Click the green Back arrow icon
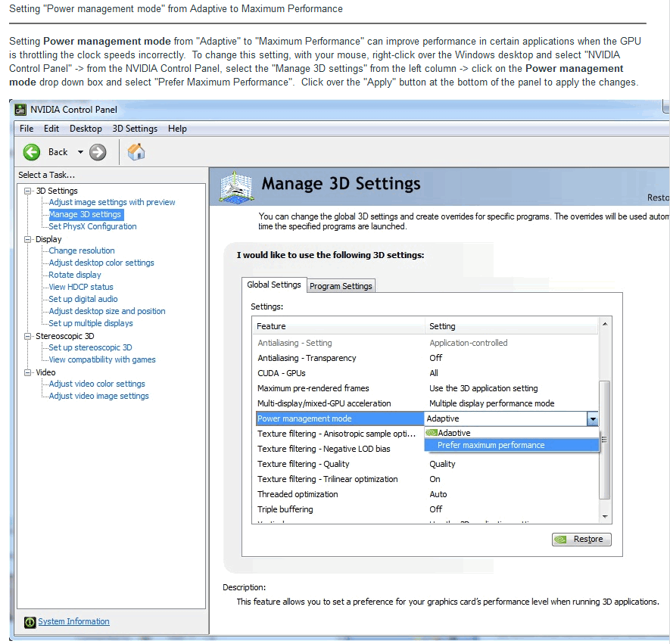This screenshot has height=644, width=670. point(32,152)
